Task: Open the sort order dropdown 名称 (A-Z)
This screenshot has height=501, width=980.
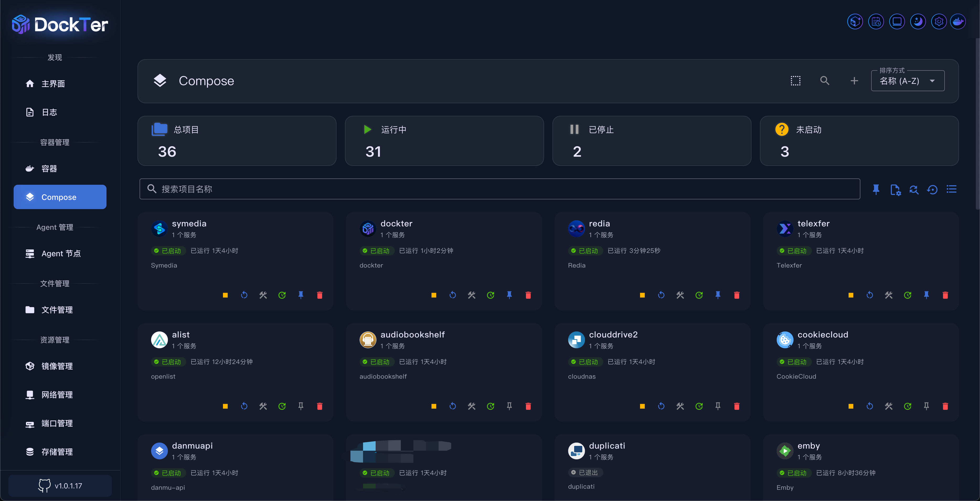Action: tap(907, 81)
